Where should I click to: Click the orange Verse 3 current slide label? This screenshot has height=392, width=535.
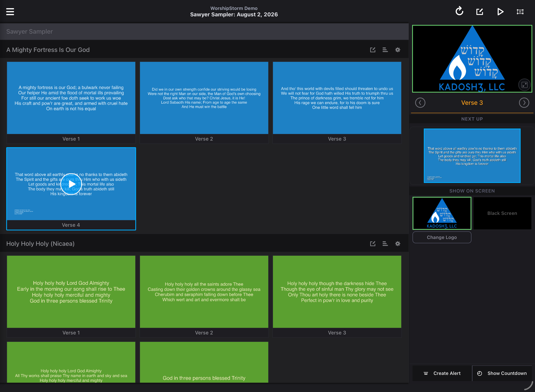pos(472,103)
